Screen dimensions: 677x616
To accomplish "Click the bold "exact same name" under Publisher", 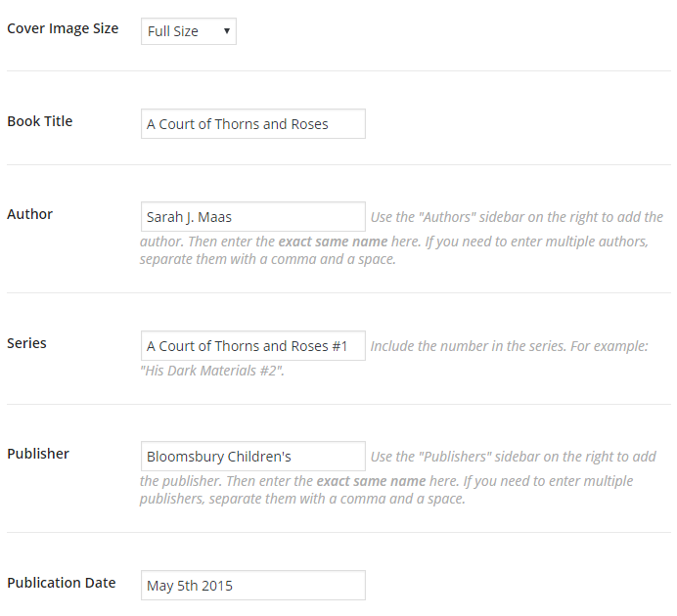I will (371, 481).
